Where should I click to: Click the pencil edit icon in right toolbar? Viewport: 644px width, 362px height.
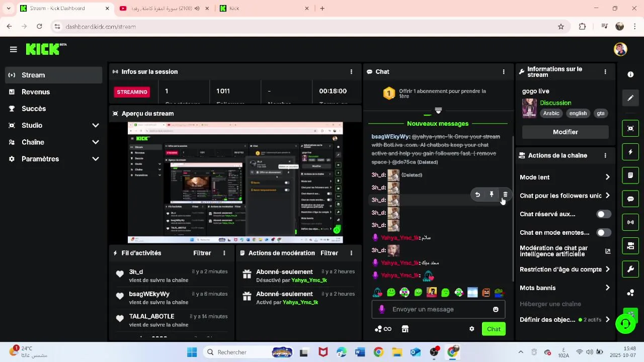(x=630, y=98)
